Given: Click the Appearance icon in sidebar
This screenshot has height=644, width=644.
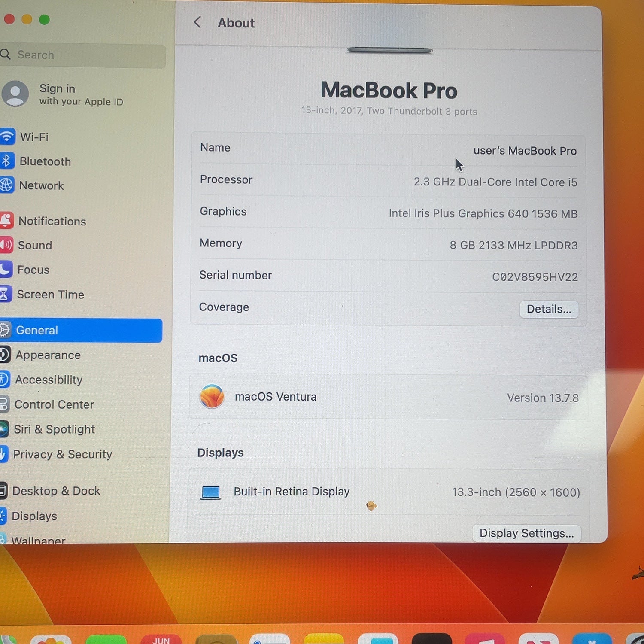Looking at the screenshot, I should click(4, 355).
